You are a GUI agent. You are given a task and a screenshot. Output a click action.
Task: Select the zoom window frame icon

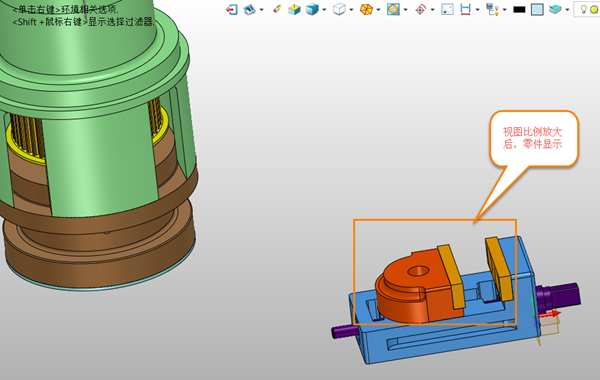pos(447,9)
